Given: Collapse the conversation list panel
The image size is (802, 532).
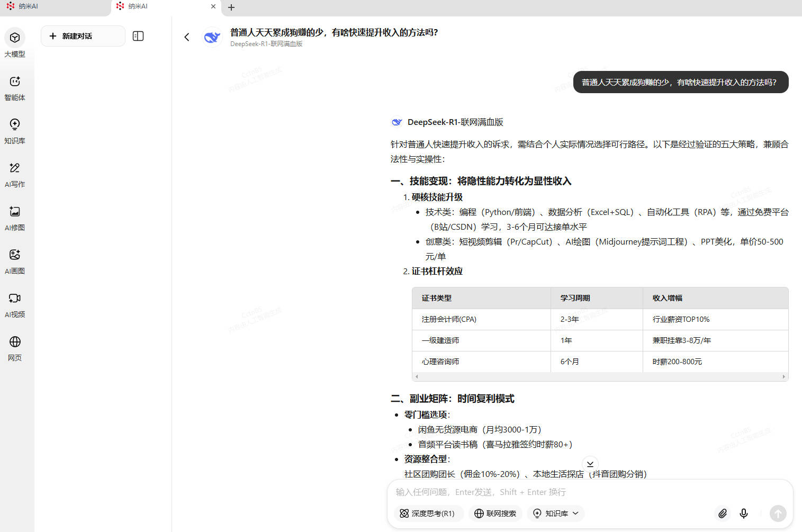Looking at the screenshot, I should pos(138,36).
